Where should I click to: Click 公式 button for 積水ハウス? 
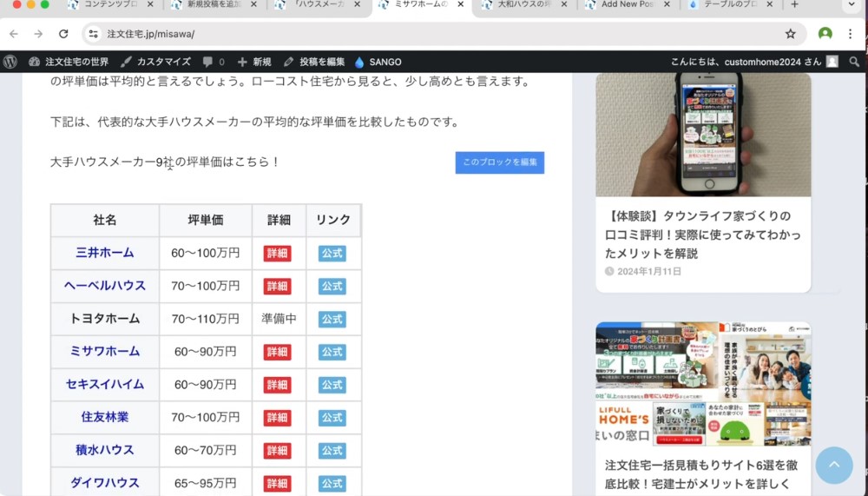tap(332, 451)
